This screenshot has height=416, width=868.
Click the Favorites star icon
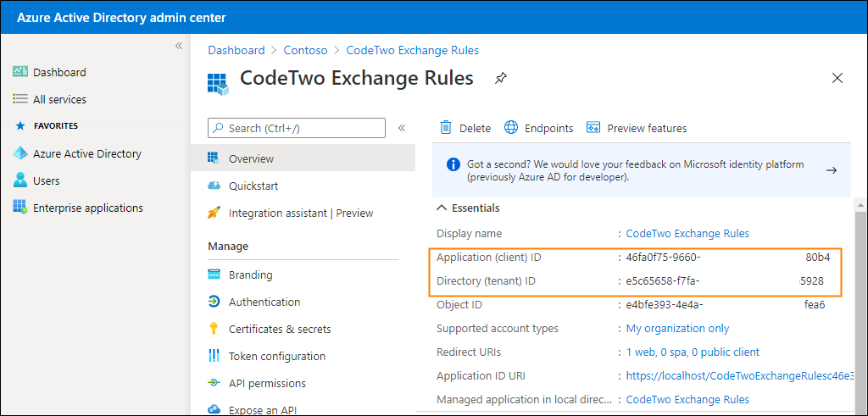(x=20, y=126)
